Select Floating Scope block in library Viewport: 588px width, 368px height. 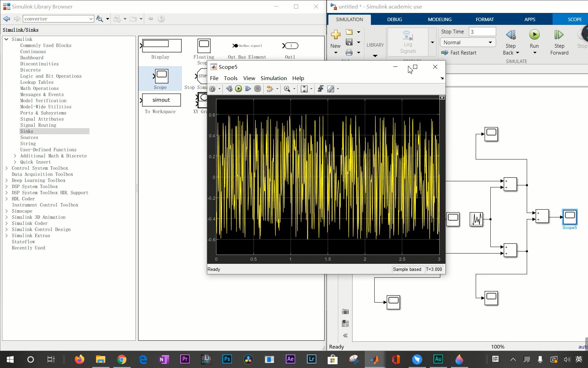point(204,51)
